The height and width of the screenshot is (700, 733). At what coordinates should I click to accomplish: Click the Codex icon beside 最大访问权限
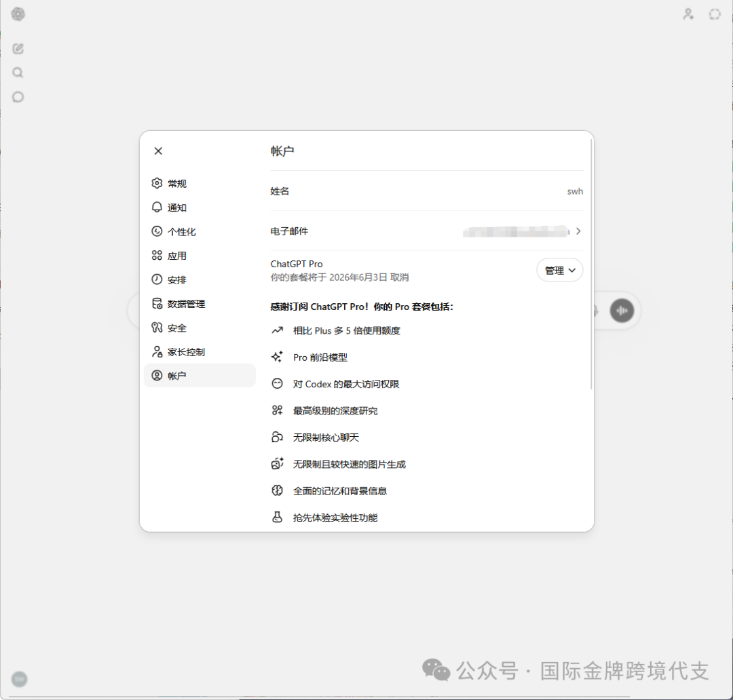coord(277,384)
